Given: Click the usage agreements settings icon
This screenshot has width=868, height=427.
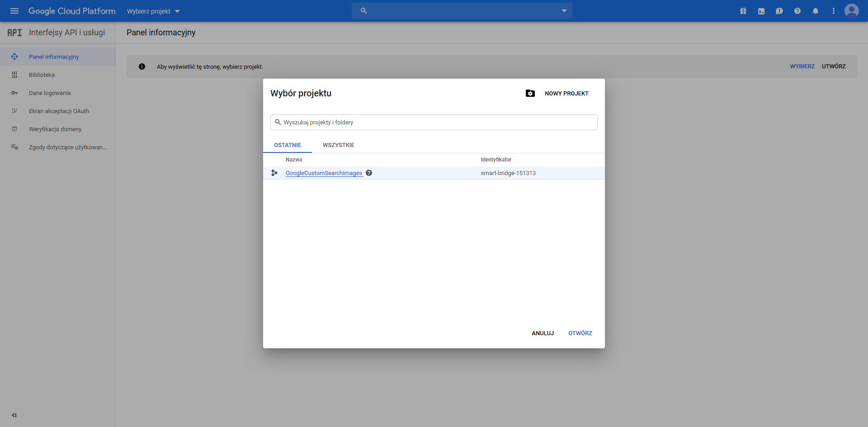Looking at the screenshot, I should click(x=14, y=147).
